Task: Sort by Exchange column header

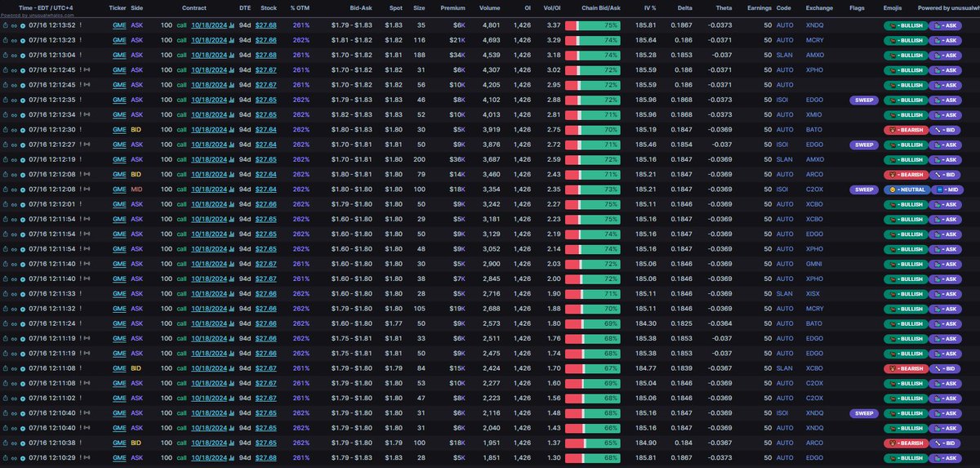Action: point(819,7)
